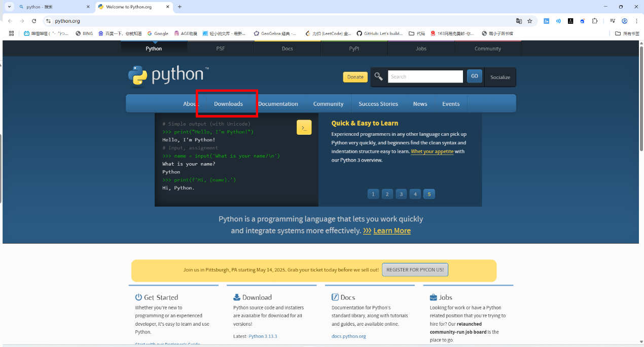Open the docs.python.org link

point(348,336)
